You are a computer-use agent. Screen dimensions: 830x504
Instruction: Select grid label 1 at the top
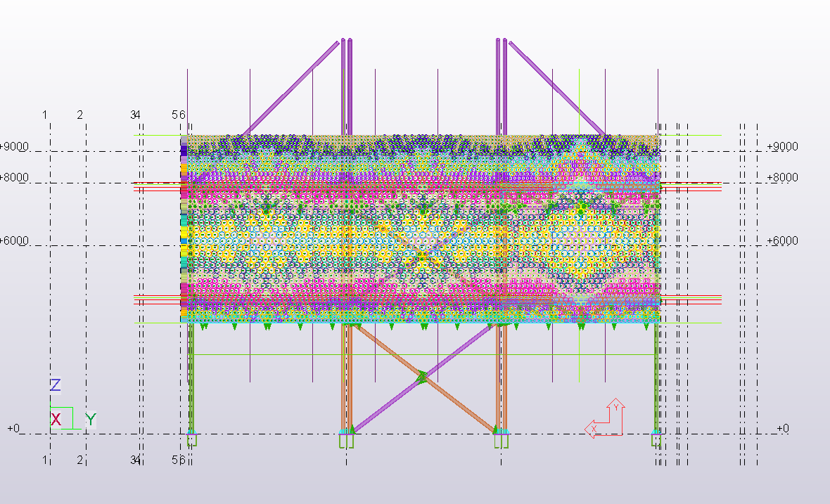[45, 115]
